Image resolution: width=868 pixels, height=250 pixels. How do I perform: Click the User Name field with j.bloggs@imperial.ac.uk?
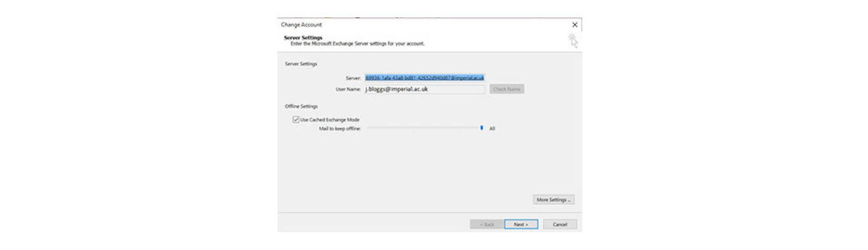pos(424,89)
